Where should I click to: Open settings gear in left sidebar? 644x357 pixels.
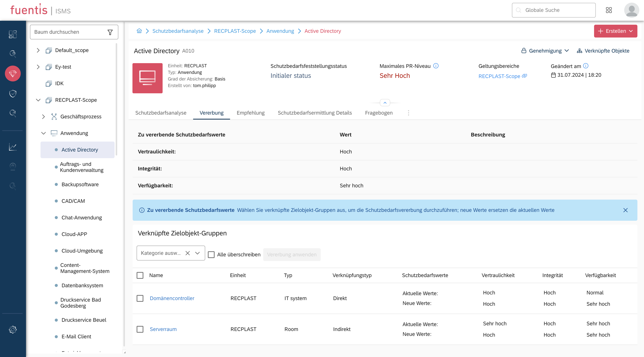point(13,329)
